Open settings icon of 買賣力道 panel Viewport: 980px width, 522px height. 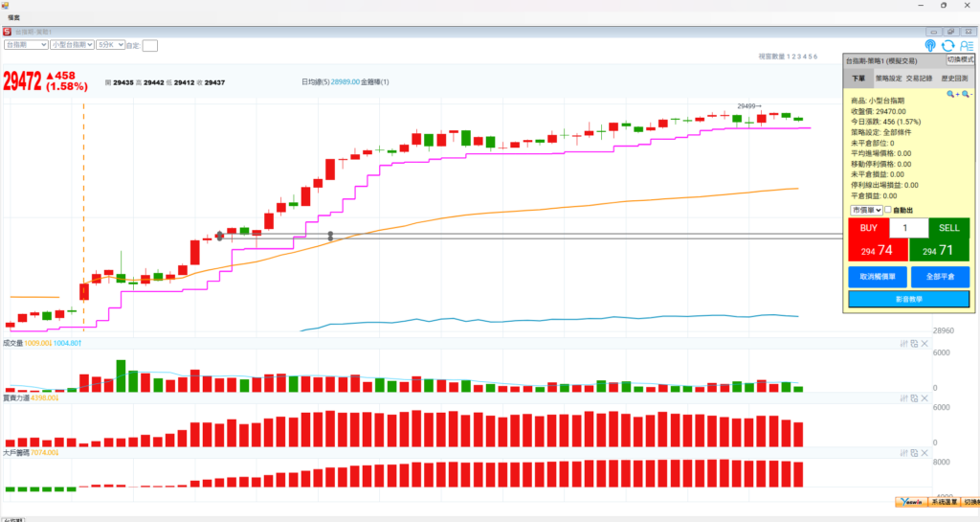click(x=904, y=397)
